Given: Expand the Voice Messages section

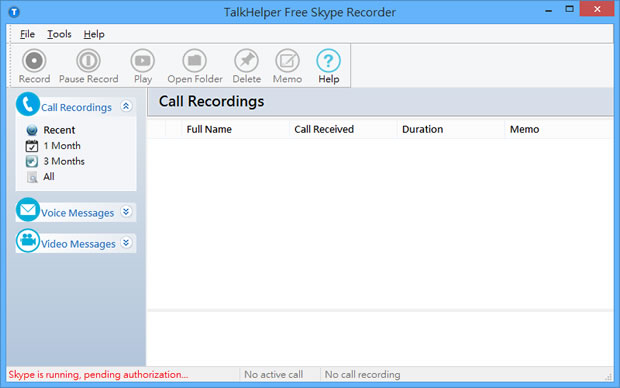Looking at the screenshot, I should pos(126,212).
